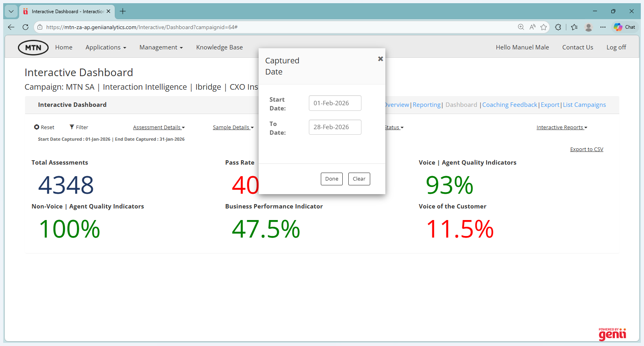Click the Reset filter icon
The image size is (644, 346).
[x=37, y=127]
